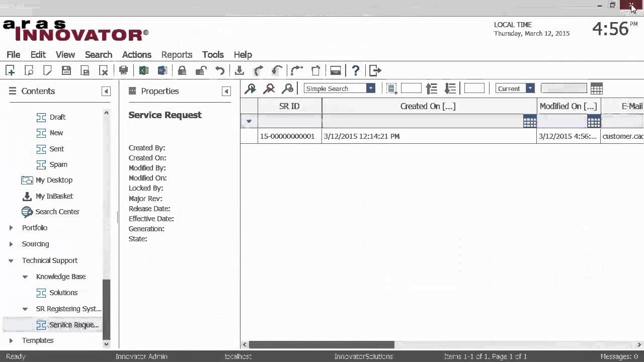Click the Undo arrow icon
The height and width of the screenshot is (362, 644).
coord(220,71)
